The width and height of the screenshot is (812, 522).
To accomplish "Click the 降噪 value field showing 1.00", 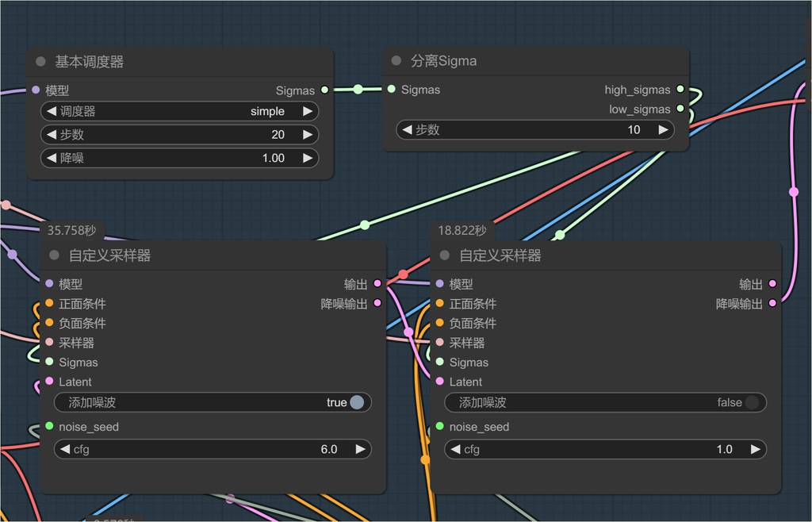I will (179, 158).
